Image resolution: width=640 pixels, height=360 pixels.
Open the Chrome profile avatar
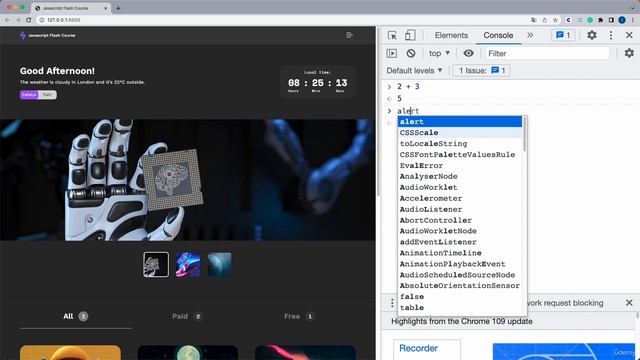(x=622, y=20)
